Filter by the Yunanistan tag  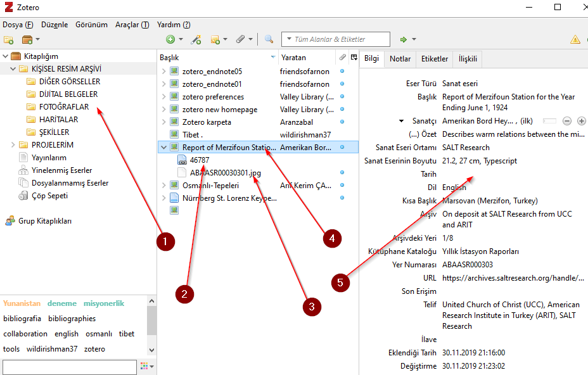tap(22, 303)
